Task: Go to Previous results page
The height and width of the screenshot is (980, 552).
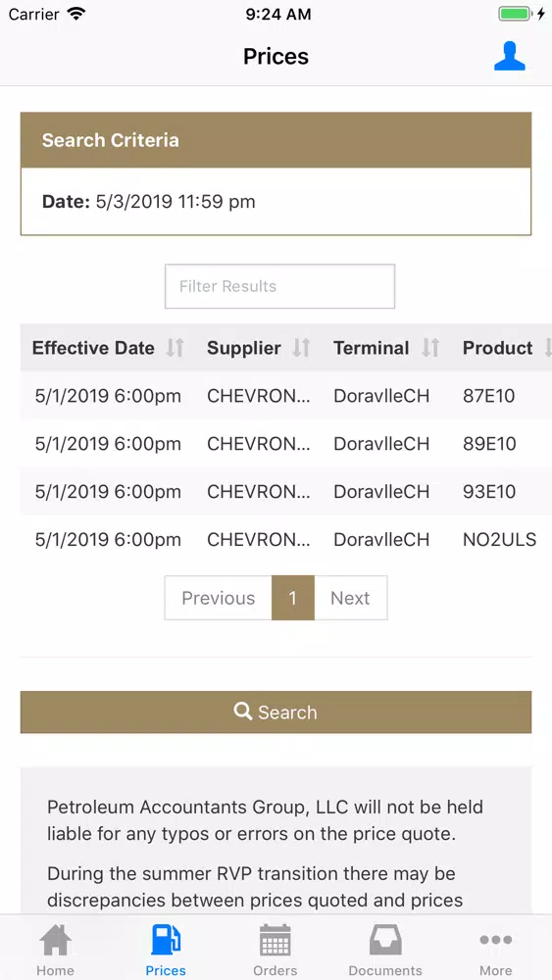Action: 219,598
